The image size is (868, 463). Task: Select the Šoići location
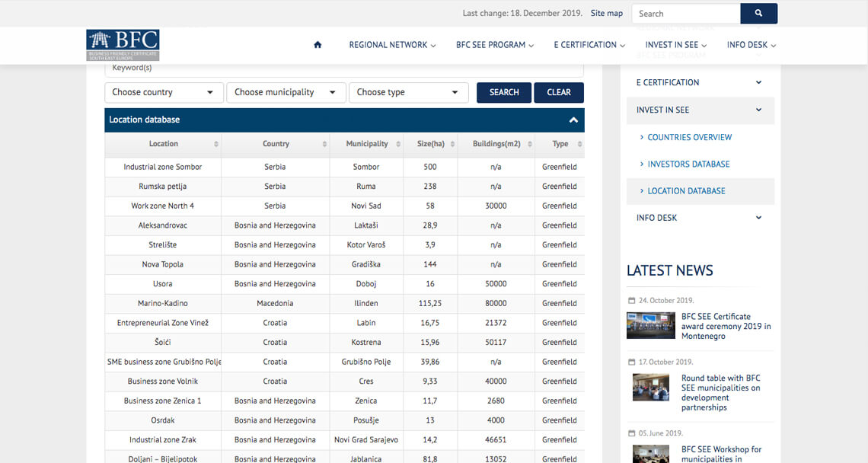point(163,342)
